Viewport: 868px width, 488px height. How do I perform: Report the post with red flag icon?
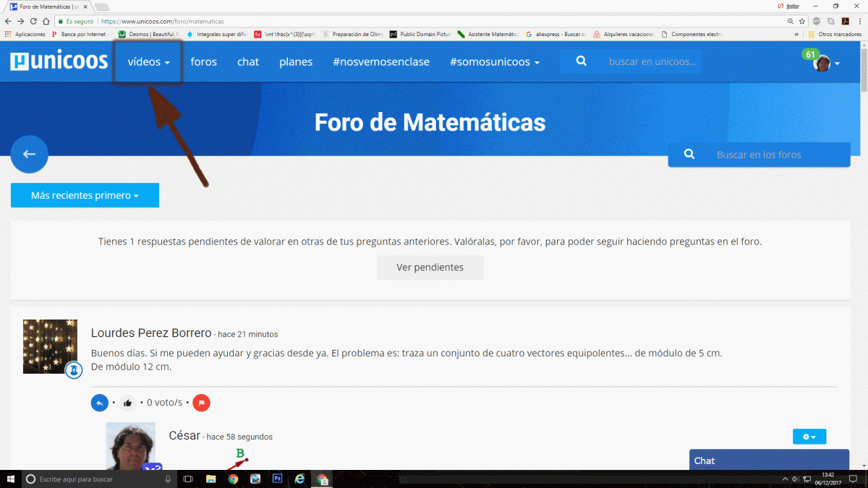[x=202, y=403]
